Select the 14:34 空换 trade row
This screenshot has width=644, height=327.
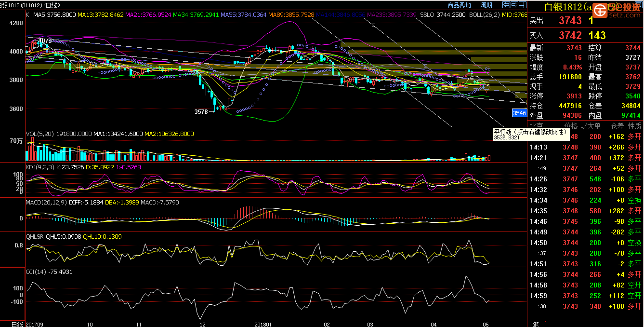[586, 200]
